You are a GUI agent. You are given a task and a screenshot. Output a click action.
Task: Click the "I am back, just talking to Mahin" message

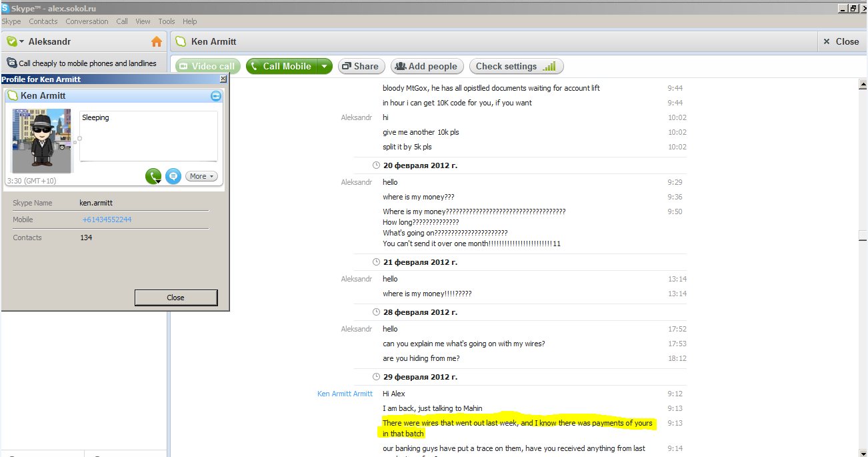click(x=433, y=408)
